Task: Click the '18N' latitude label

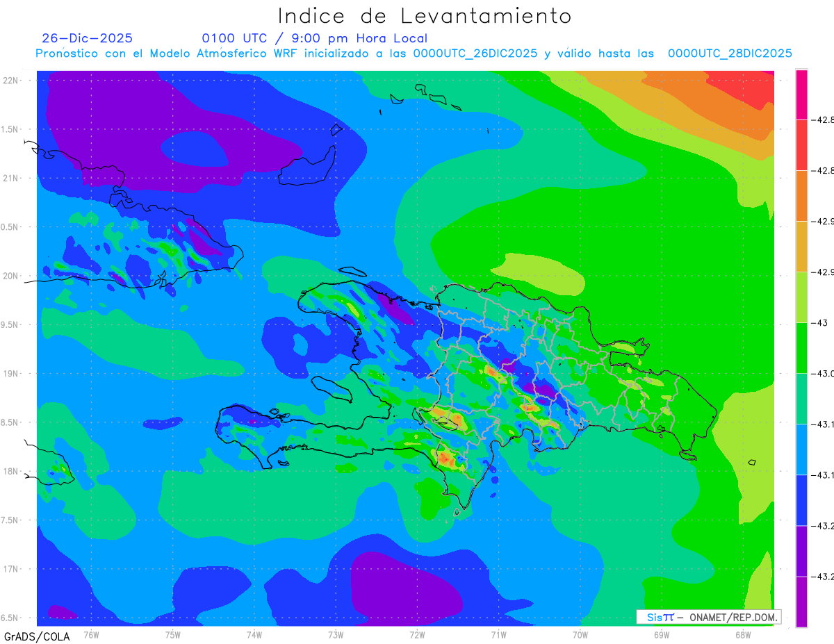Action: pos(10,471)
